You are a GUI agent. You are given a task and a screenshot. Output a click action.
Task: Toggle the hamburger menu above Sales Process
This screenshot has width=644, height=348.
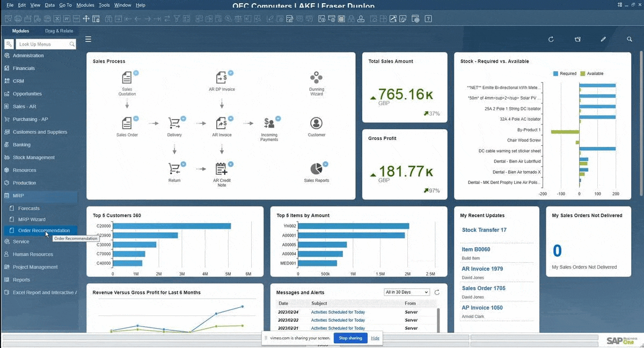88,39
